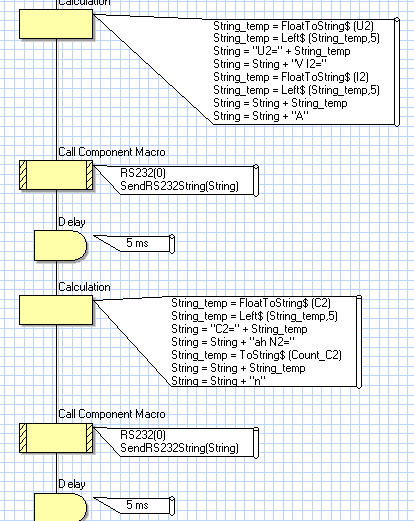Click the right hatched edge of second macro block
414x521 pixels.
89,438
